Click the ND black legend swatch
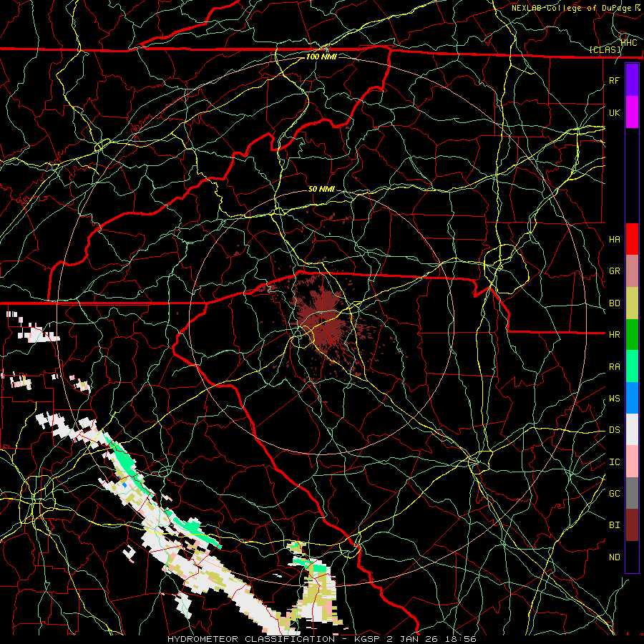 pyautogui.click(x=632, y=557)
